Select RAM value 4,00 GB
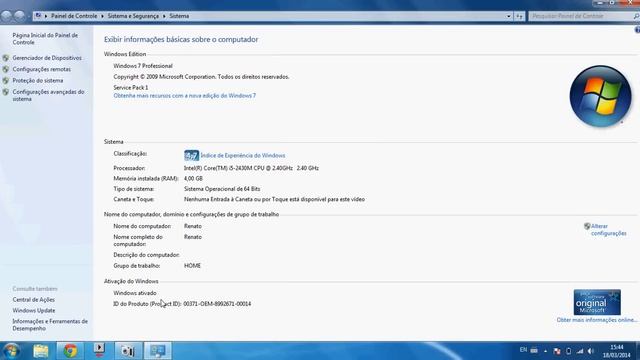640x360 pixels. (x=193, y=178)
